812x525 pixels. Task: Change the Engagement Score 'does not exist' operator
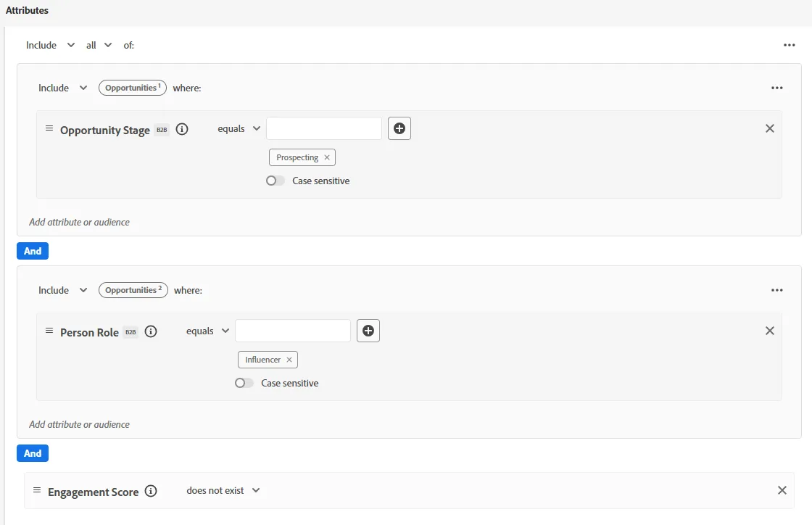tap(223, 490)
